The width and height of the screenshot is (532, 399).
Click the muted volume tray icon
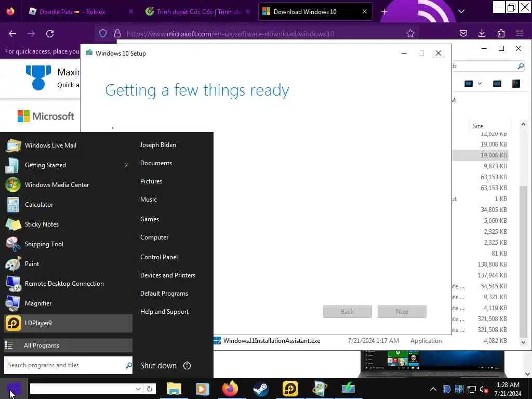[484, 389]
